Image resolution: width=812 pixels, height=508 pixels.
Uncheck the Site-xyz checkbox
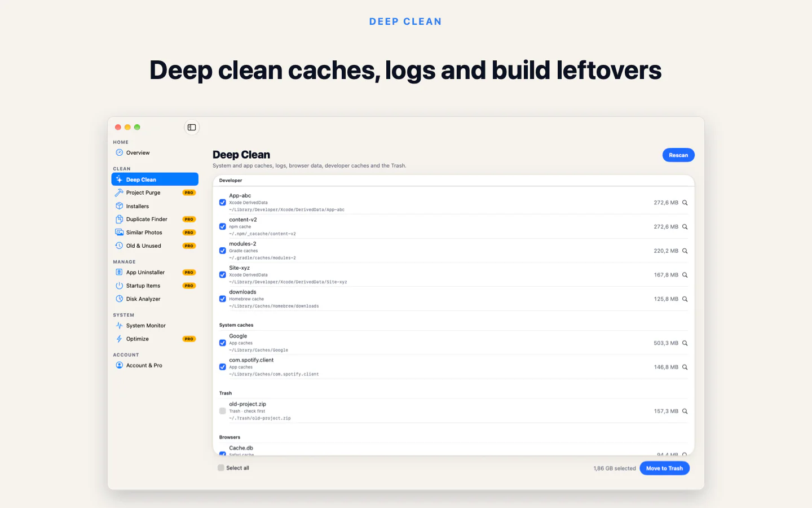(223, 275)
